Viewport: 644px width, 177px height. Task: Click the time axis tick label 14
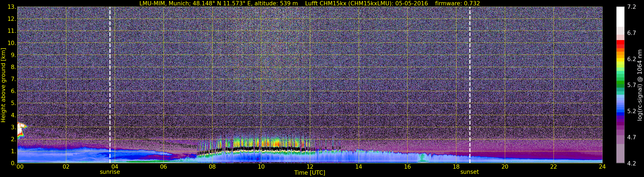pyautogui.click(x=358, y=167)
